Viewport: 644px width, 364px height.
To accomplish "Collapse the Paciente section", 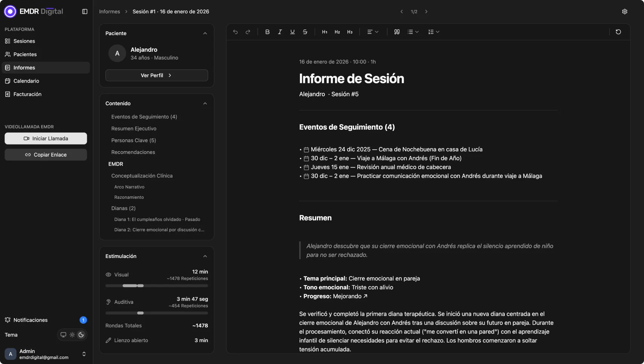I will click(205, 33).
